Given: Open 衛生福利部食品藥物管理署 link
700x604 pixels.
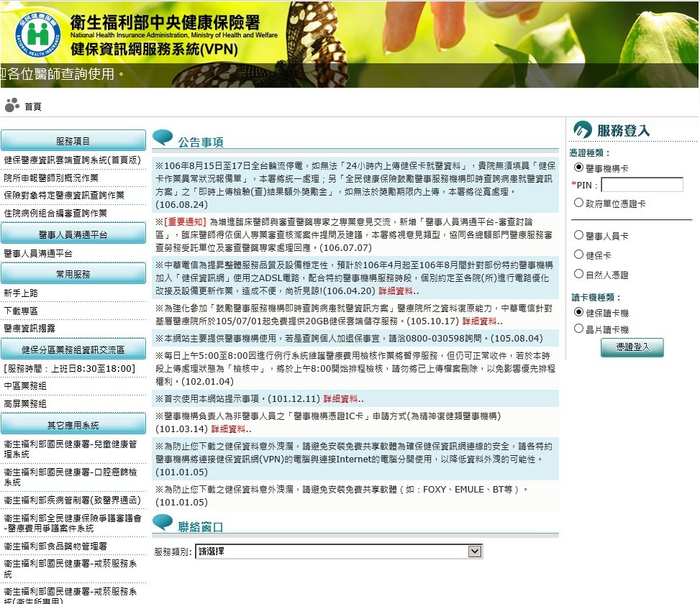Looking at the screenshot, I should click(55, 546).
